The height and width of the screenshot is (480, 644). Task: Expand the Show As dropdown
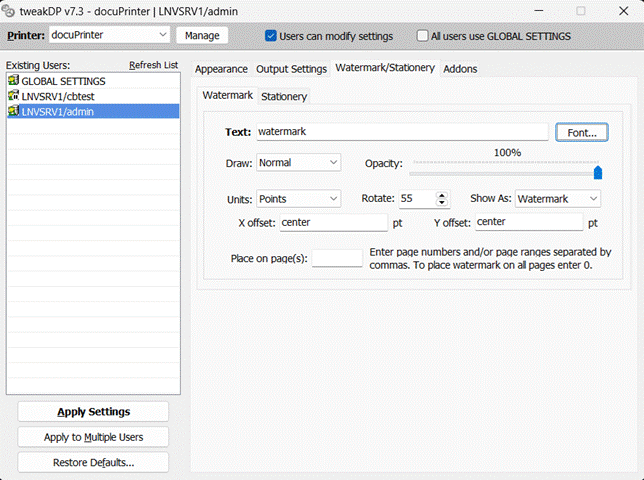592,199
